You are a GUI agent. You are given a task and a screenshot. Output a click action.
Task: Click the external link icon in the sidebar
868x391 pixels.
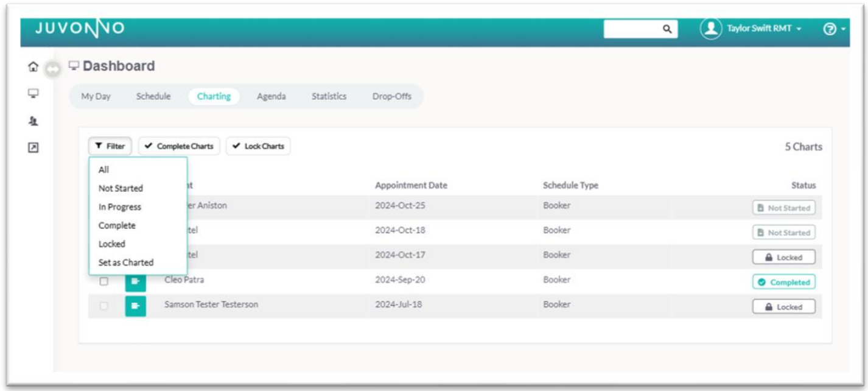pos(33,148)
